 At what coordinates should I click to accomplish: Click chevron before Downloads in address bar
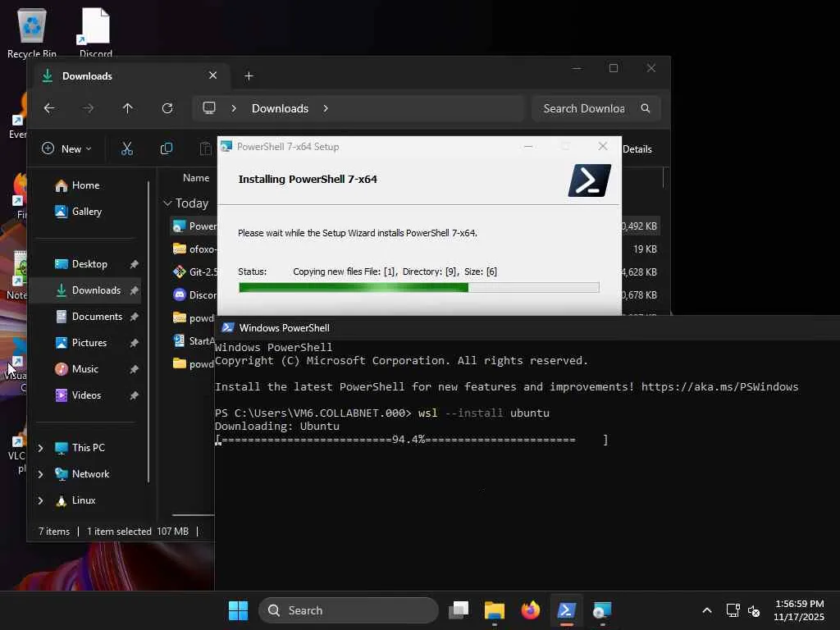coord(234,108)
